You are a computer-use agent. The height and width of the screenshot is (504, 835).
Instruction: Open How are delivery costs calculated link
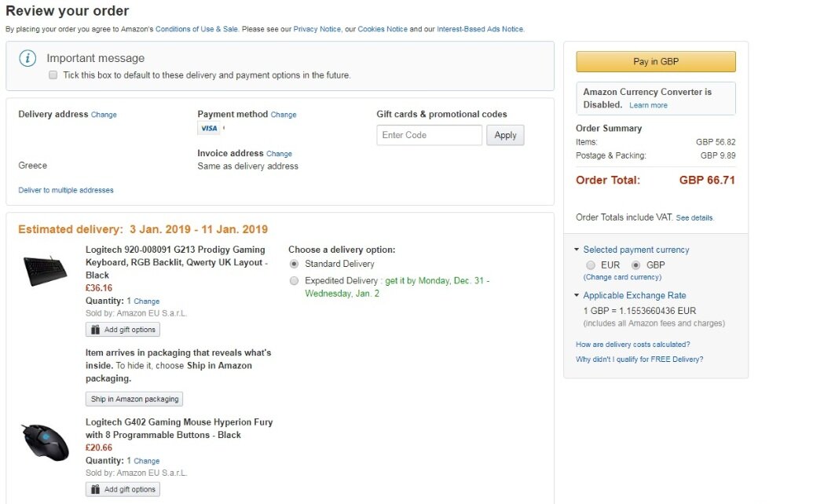pos(632,345)
